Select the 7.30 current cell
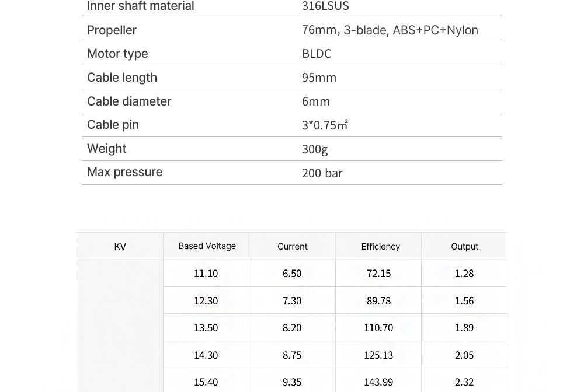Screen dimensions: 584x392 point(292,301)
